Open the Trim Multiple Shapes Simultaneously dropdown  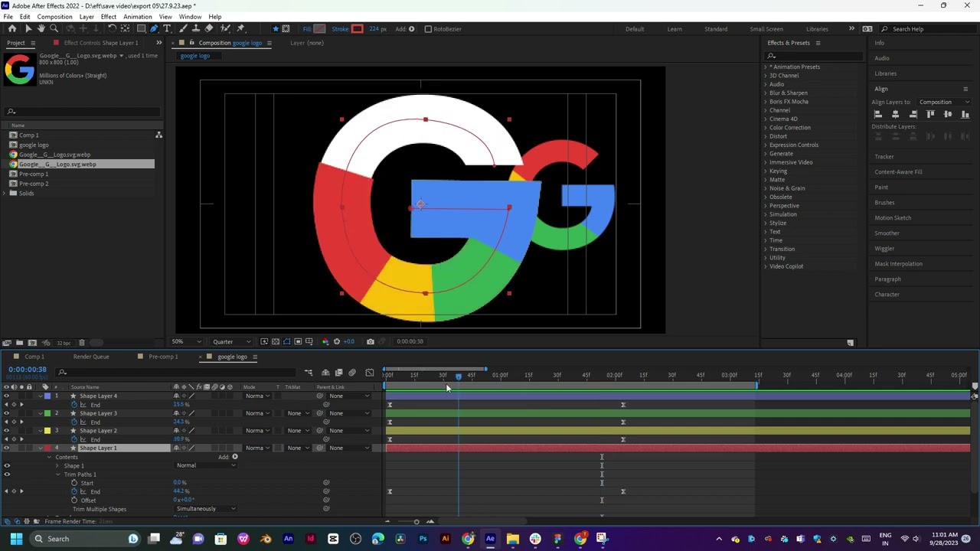click(x=205, y=509)
